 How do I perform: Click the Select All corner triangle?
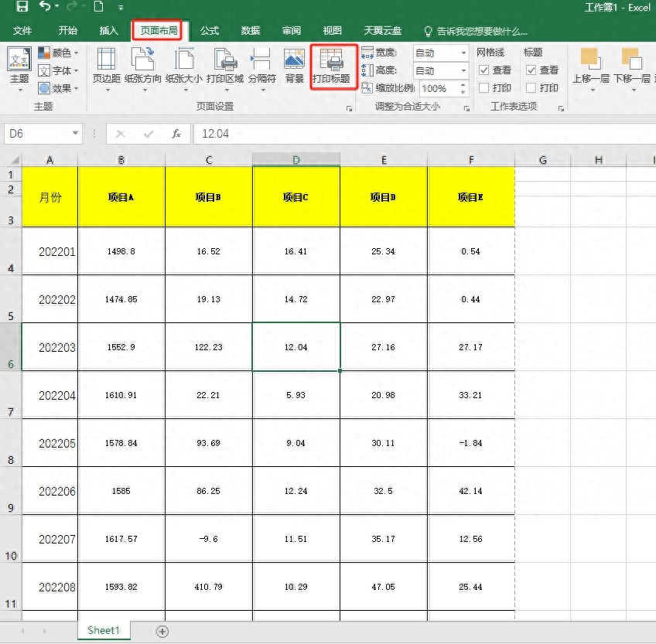coord(14,160)
